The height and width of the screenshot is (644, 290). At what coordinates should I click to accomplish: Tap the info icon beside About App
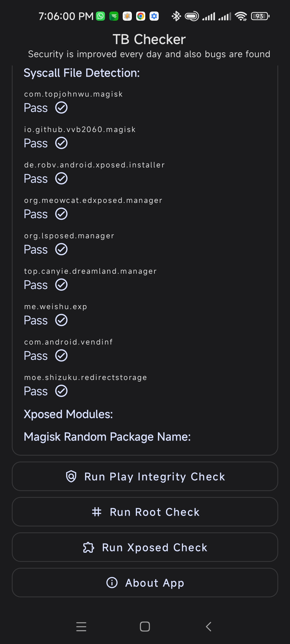112,583
